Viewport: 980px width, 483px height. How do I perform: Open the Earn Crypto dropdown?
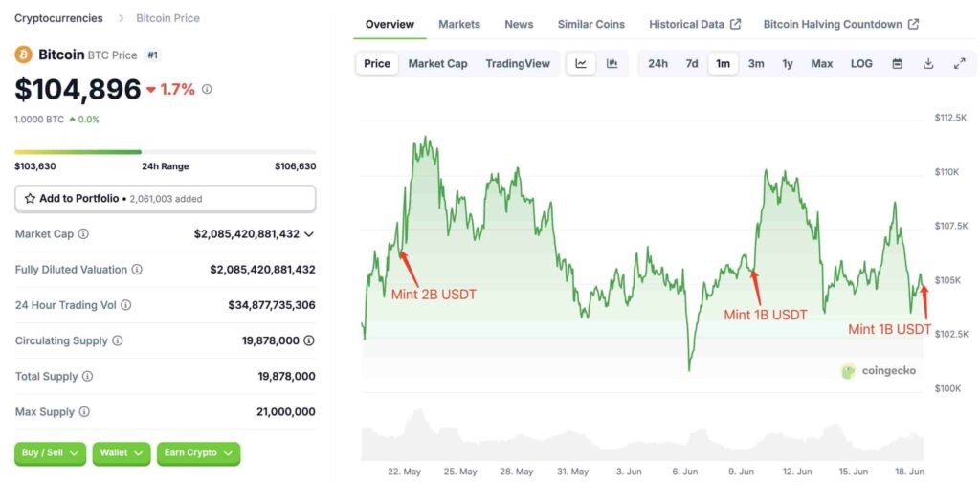198,453
